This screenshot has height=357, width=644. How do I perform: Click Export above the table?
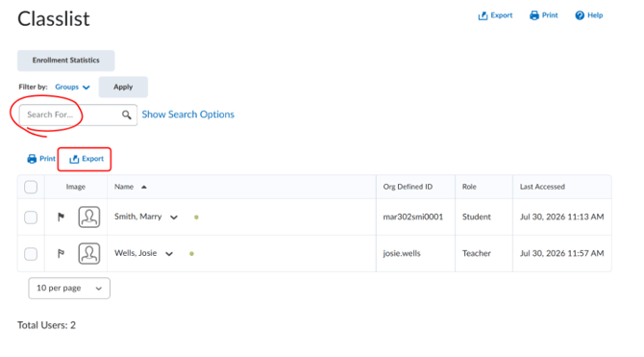[87, 159]
